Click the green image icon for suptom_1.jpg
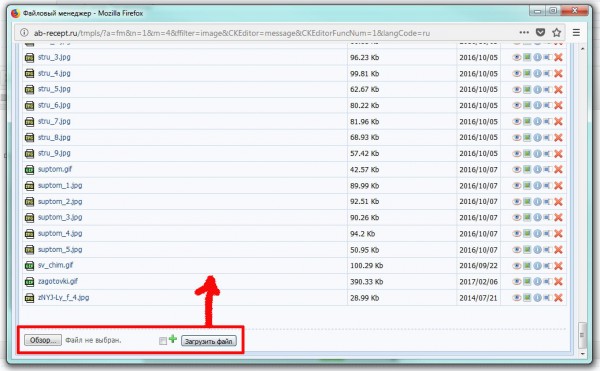Image resolution: width=600 pixels, height=371 pixels. (x=527, y=186)
